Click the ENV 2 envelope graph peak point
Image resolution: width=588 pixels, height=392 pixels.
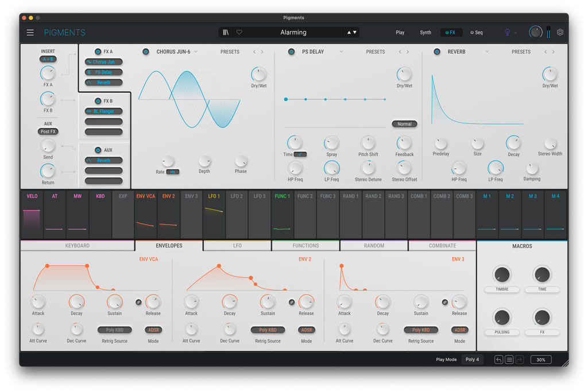219,266
